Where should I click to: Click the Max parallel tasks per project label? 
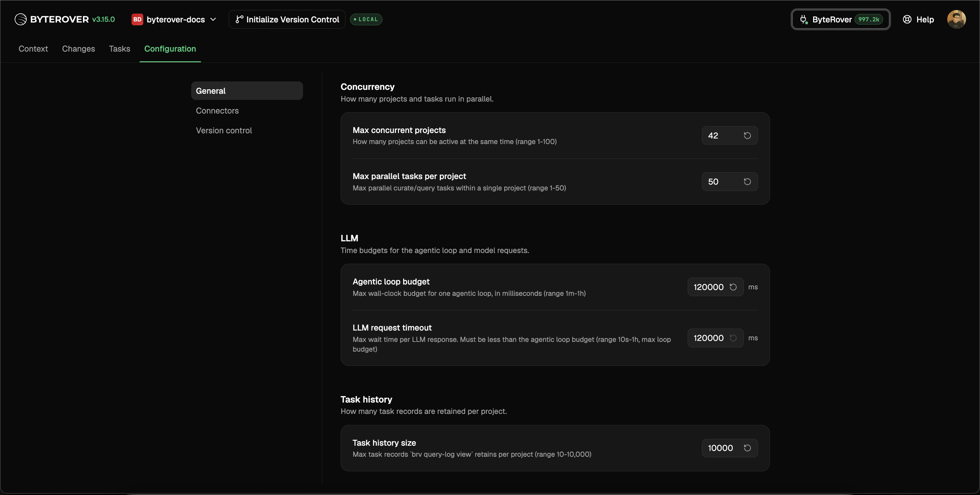409,176
